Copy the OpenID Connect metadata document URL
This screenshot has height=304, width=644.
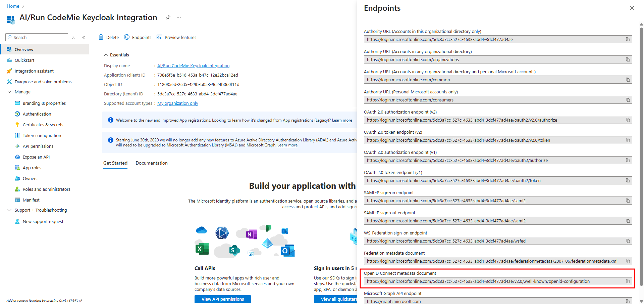pyautogui.click(x=628, y=281)
